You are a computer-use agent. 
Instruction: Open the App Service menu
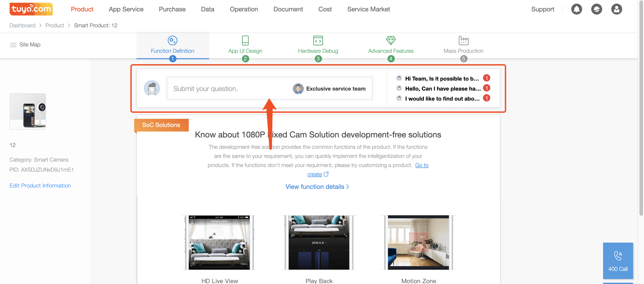point(126,9)
